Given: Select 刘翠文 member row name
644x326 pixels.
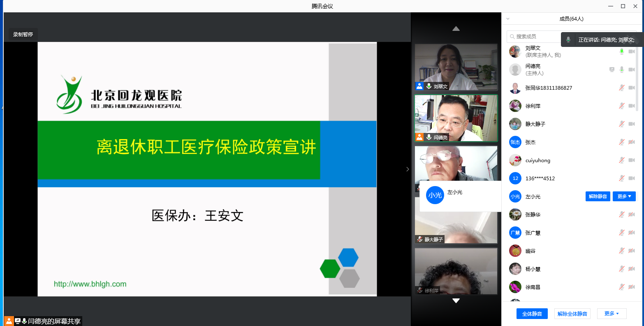Looking at the screenshot, I should [x=533, y=48].
